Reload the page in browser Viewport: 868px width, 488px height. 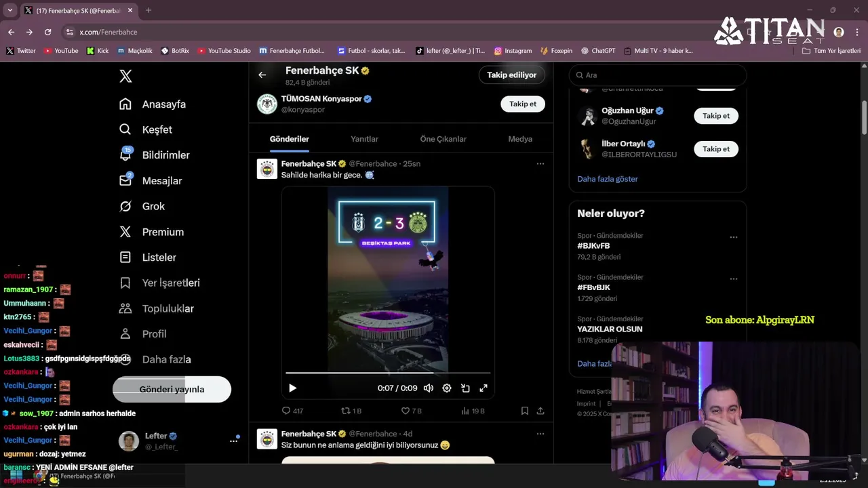(x=47, y=32)
